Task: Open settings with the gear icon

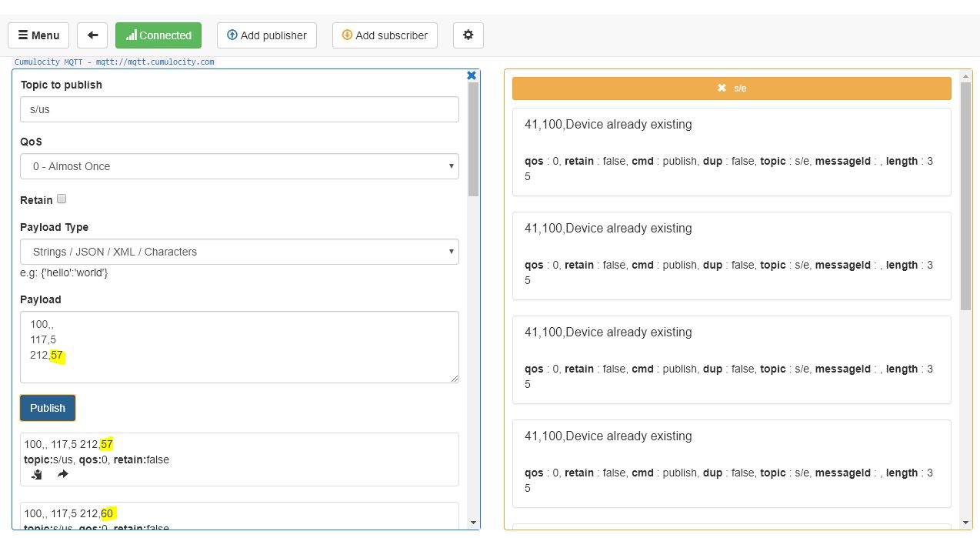Action: 468,35
